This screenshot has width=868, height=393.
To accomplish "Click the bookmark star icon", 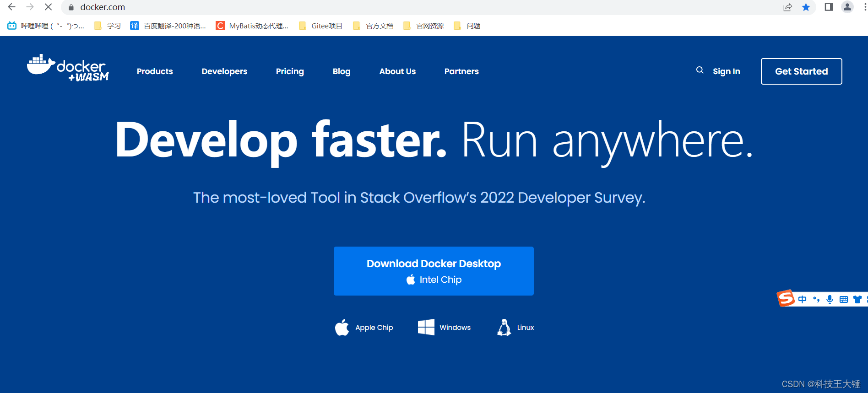I will [806, 7].
